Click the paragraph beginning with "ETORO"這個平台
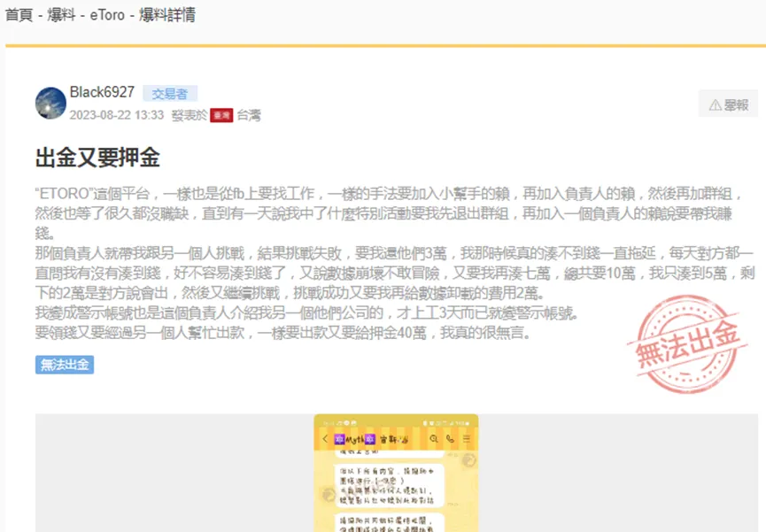The height and width of the screenshot is (532, 766). click(389, 213)
